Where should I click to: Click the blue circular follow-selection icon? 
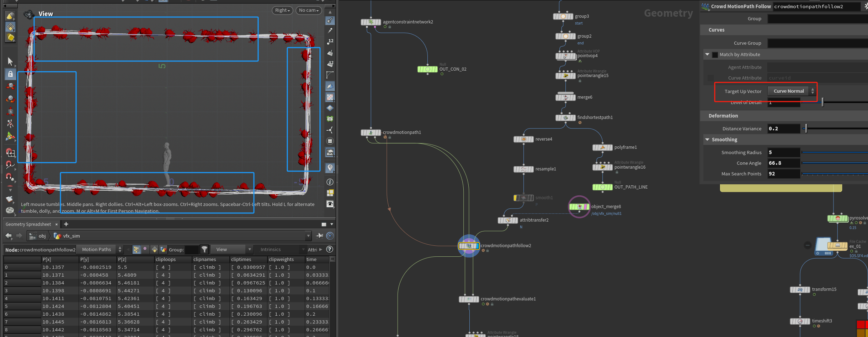(x=330, y=235)
